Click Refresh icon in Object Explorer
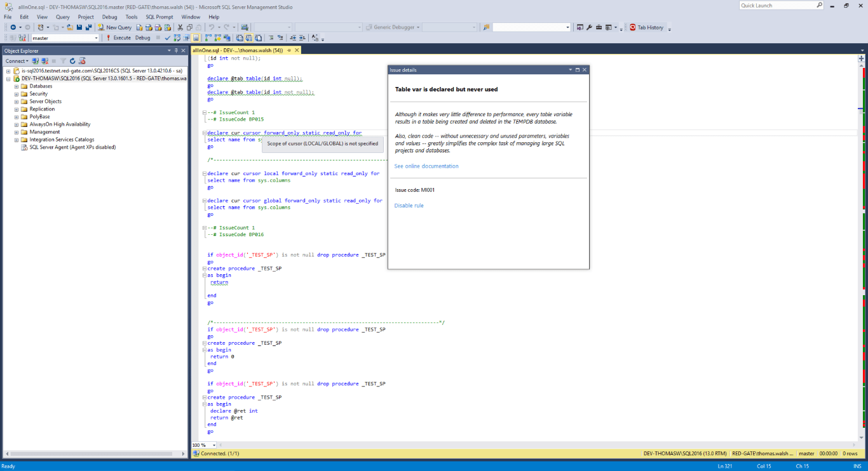The height and width of the screenshot is (471, 868). (x=72, y=61)
